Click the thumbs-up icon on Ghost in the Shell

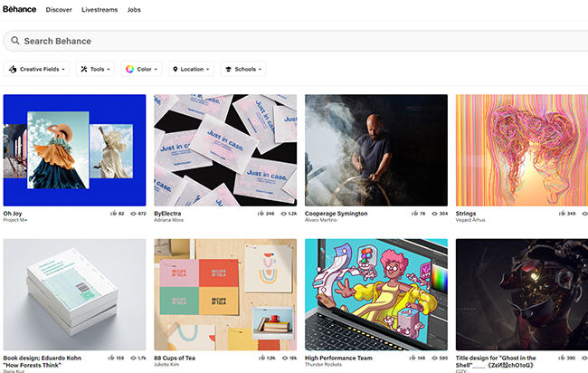pyautogui.click(x=562, y=358)
